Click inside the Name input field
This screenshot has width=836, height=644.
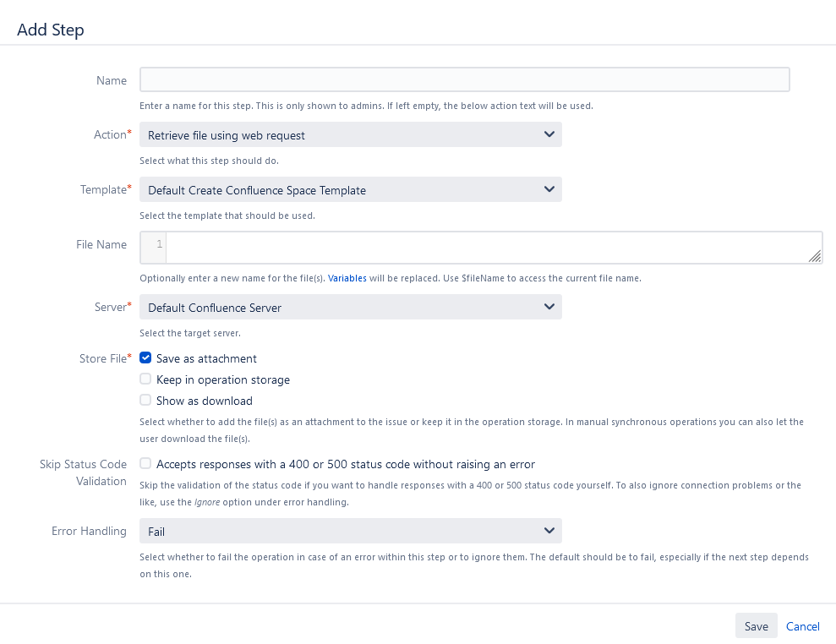tap(464, 79)
